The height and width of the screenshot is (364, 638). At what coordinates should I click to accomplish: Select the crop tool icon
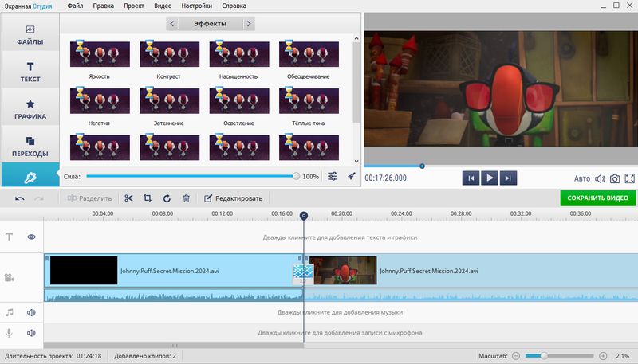tap(148, 198)
